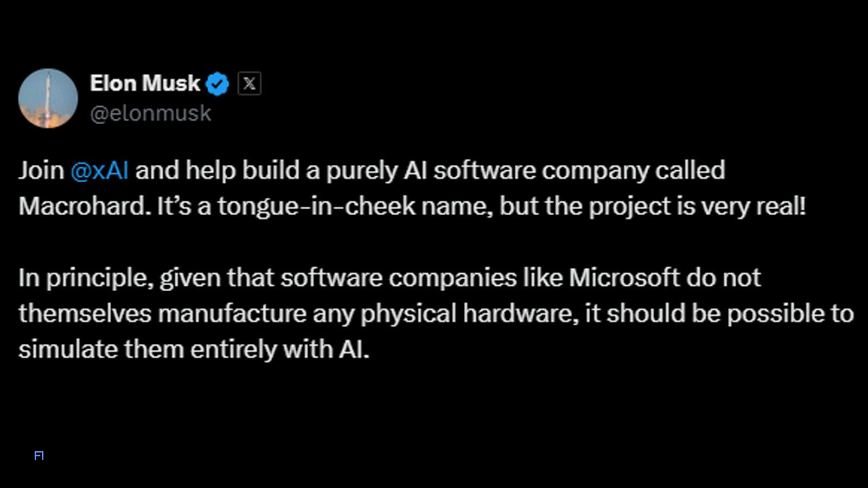The image size is (868, 488).
Task: Click "software company called" in the first line
Action: (579, 170)
